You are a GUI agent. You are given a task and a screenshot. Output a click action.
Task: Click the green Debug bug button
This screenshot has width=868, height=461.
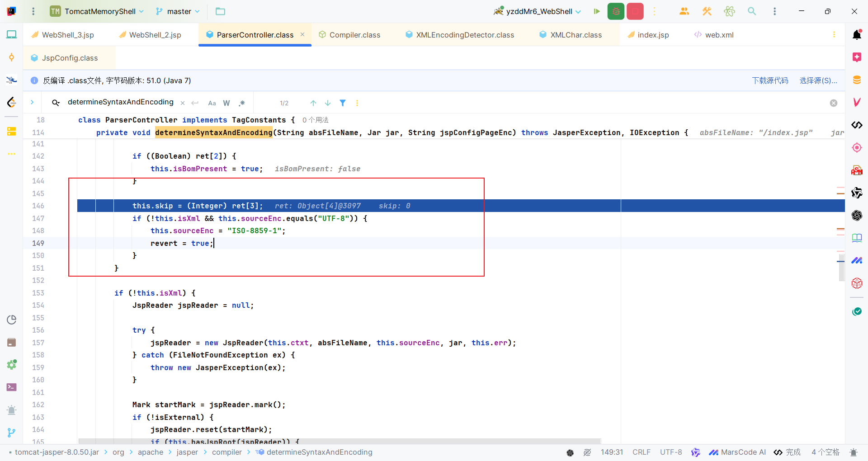tap(616, 11)
